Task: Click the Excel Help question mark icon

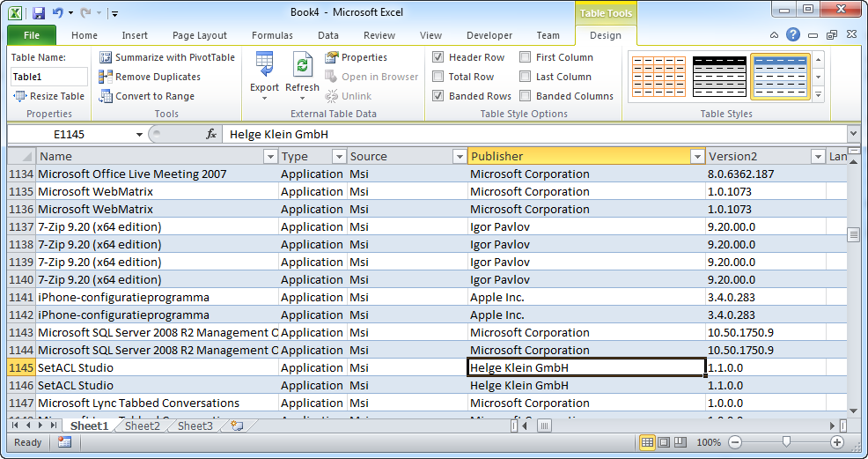Action: pos(792,35)
